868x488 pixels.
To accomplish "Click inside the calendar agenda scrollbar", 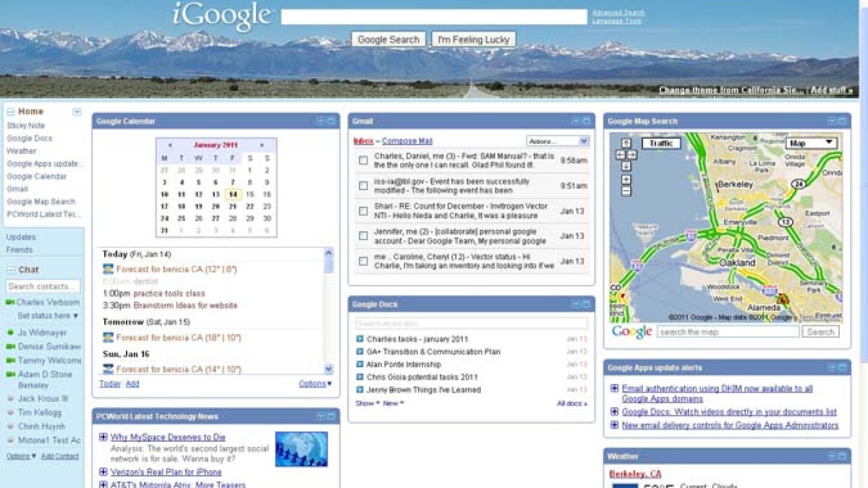I will pos(329,311).
